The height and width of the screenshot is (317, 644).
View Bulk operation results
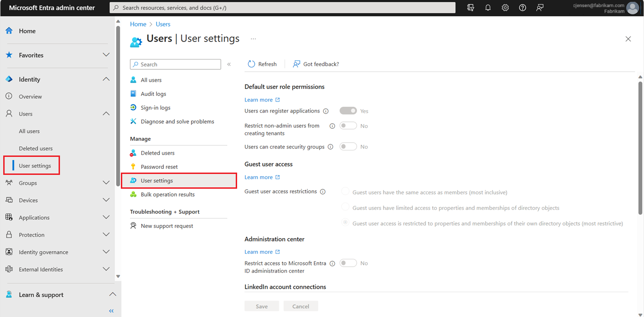167,194
